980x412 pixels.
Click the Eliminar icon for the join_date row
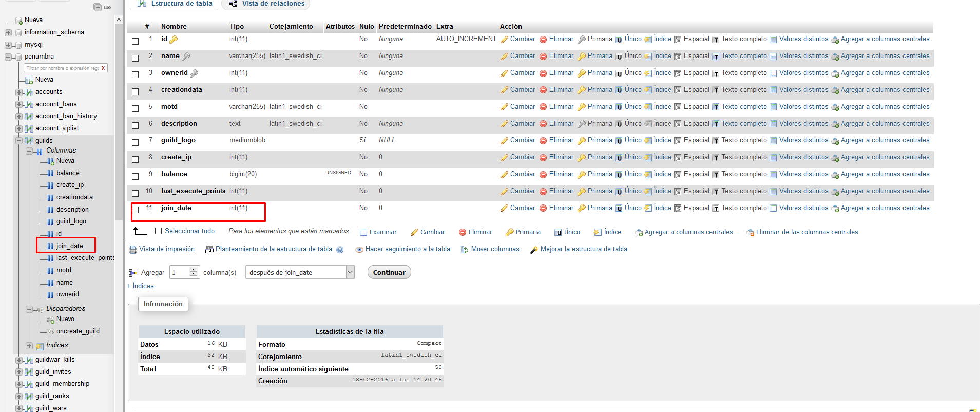click(543, 209)
